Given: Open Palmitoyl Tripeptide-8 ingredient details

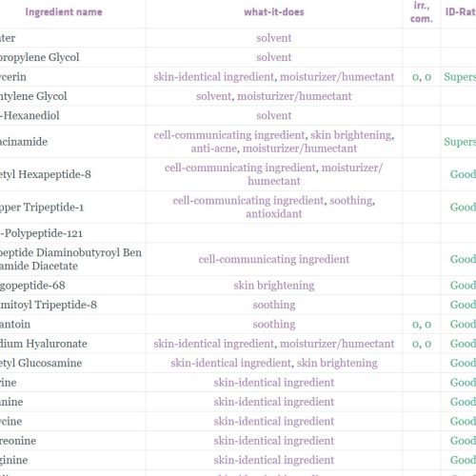Looking at the screenshot, I should 49,305.
